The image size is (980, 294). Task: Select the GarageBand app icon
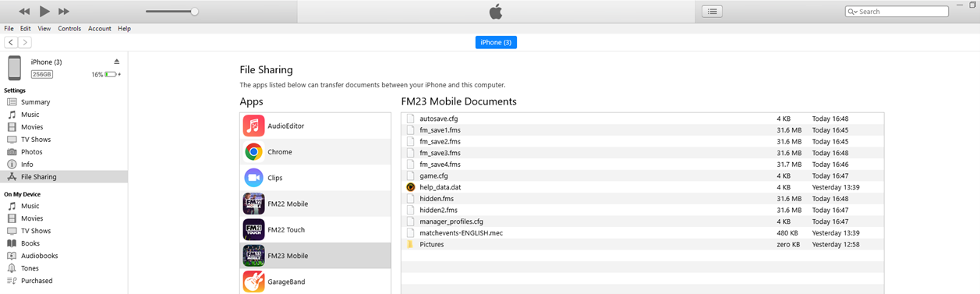253,282
